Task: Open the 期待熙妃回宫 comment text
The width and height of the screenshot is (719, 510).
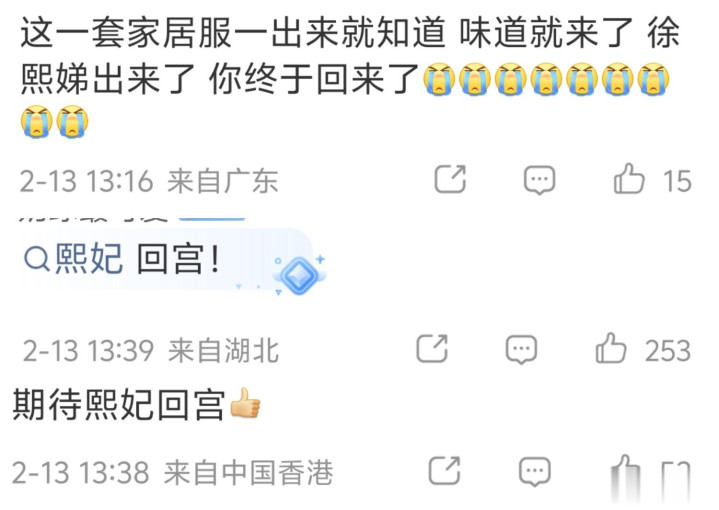Action: point(119,405)
